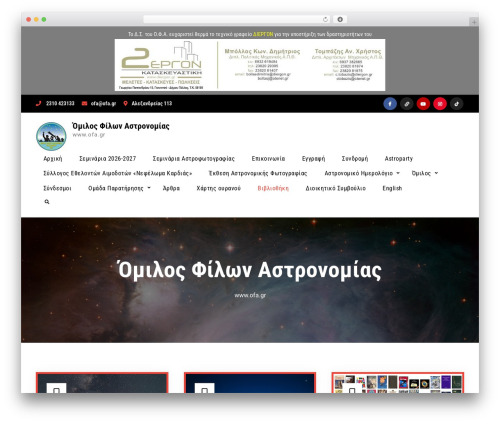The image size is (500, 423).
Task: Click the download button next to address bar
Action: pos(340,19)
